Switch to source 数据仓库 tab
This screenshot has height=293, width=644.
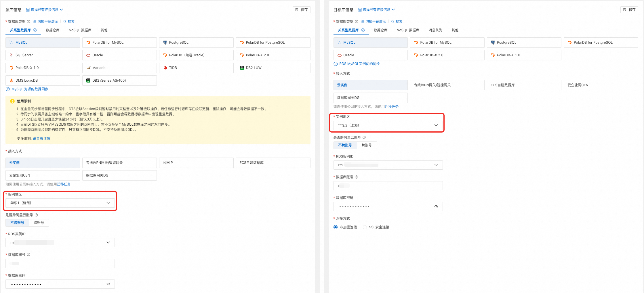53,30
